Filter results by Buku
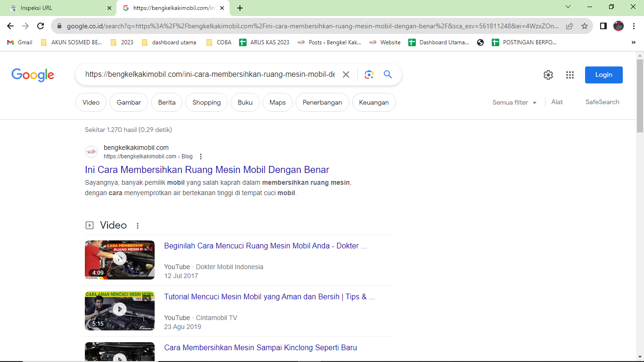 tap(245, 102)
